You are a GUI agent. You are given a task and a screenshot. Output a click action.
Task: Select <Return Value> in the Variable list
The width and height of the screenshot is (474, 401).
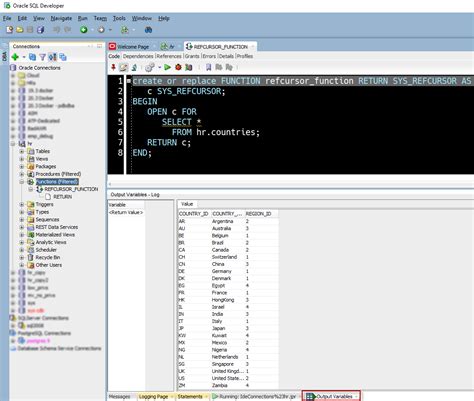pyautogui.click(x=126, y=212)
